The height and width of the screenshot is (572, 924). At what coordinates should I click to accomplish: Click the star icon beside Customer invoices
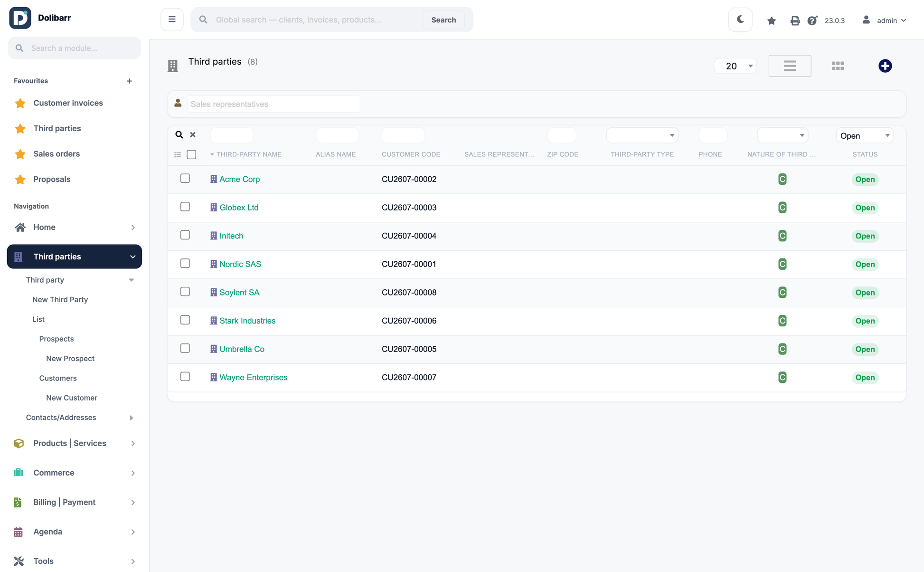20,103
